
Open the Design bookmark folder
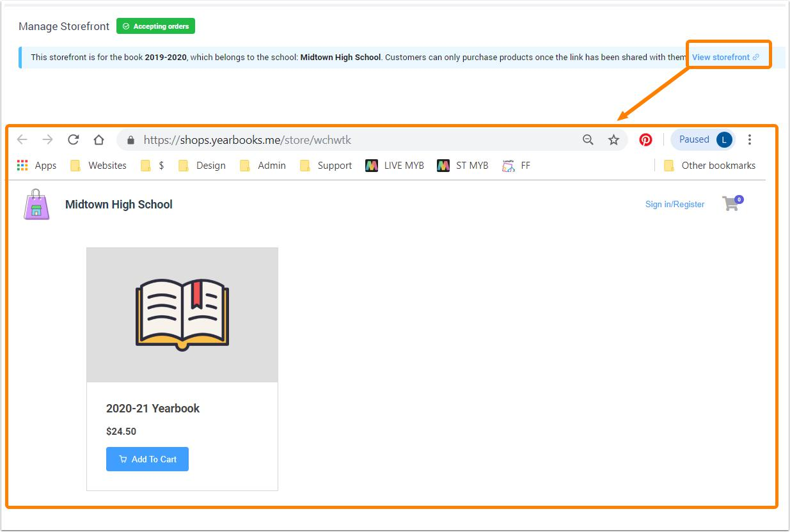point(202,166)
